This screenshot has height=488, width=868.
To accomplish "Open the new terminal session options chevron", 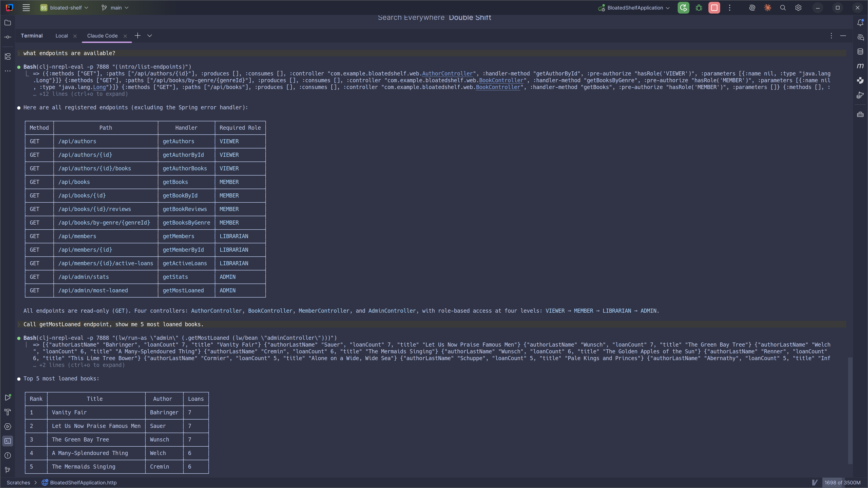I will (x=150, y=36).
